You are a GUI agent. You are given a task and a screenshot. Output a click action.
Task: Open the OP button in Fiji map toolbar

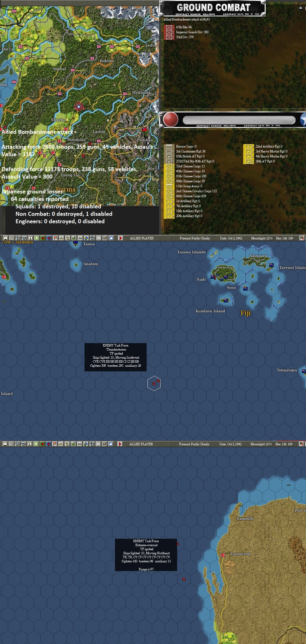coord(99,238)
